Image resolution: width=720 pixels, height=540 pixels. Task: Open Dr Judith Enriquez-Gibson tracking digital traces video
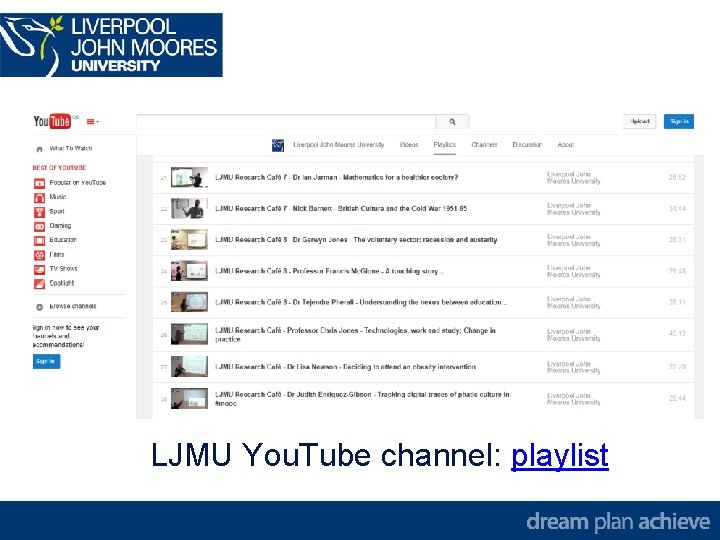(x=362, y=399)
